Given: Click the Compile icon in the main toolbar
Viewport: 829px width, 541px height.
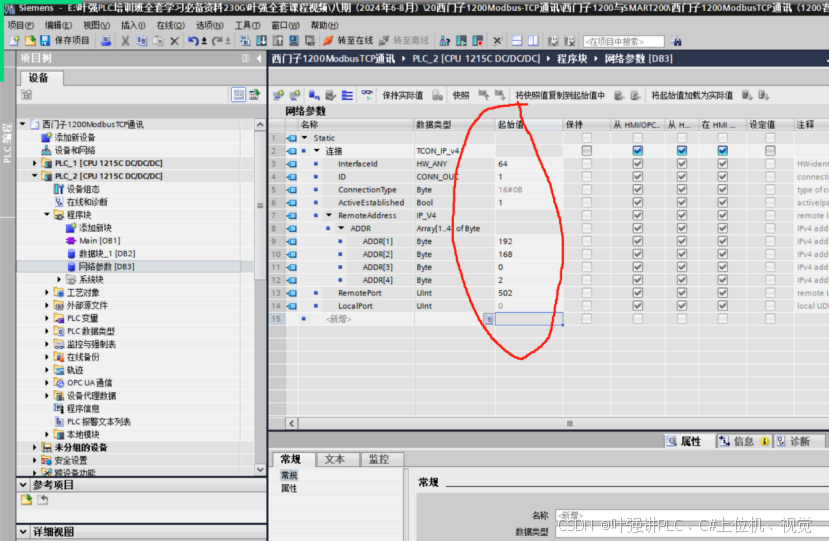Looking at the screenshot, I should click(245, 41).
